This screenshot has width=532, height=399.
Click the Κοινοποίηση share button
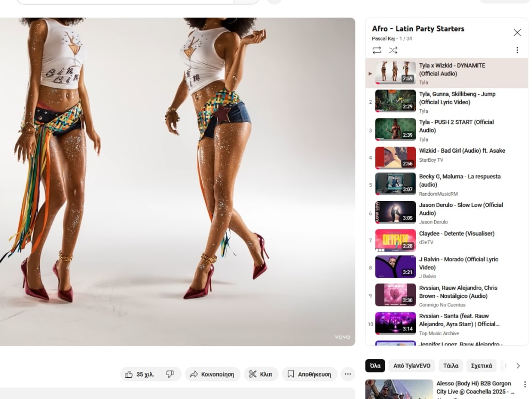click(212, 374)
